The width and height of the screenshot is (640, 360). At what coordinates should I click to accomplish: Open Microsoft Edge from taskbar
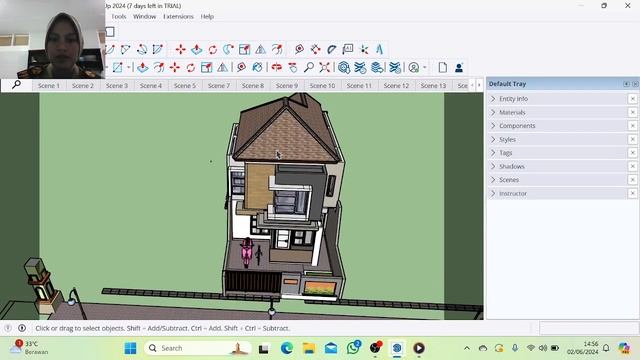coord(287,348)
